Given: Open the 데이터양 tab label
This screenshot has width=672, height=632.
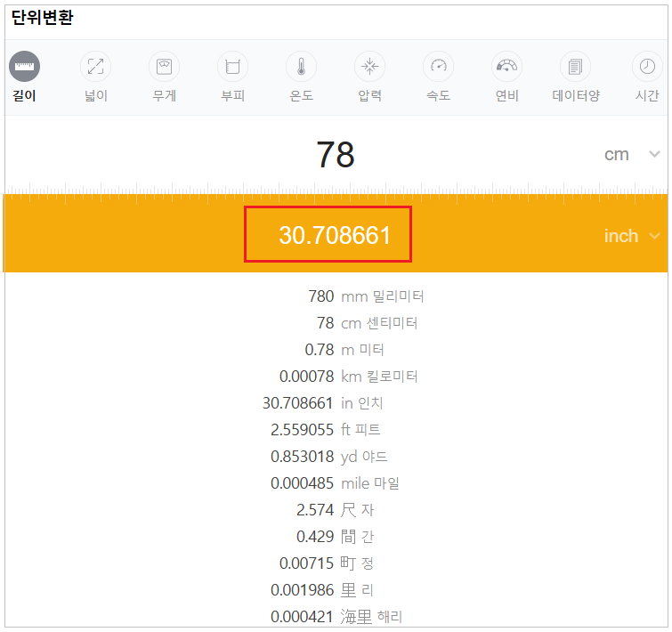Looking at the screenshot, I should 576,95.
